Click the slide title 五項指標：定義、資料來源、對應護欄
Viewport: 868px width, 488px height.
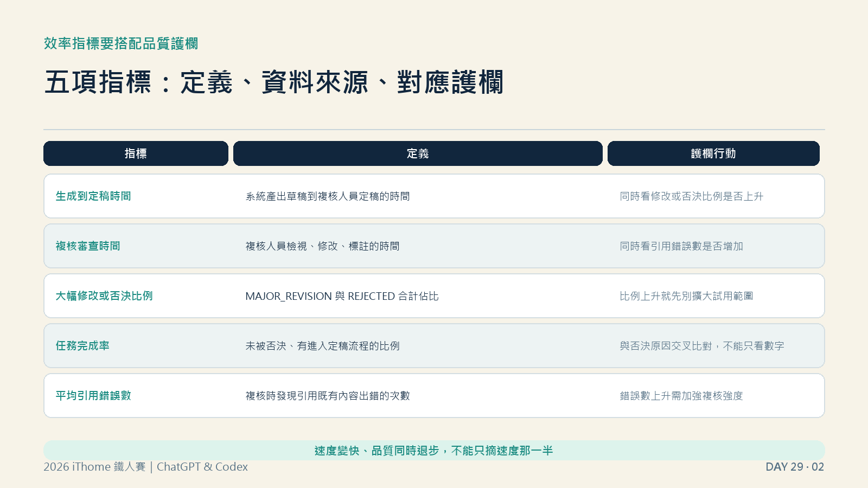click(x=274, y=82)
